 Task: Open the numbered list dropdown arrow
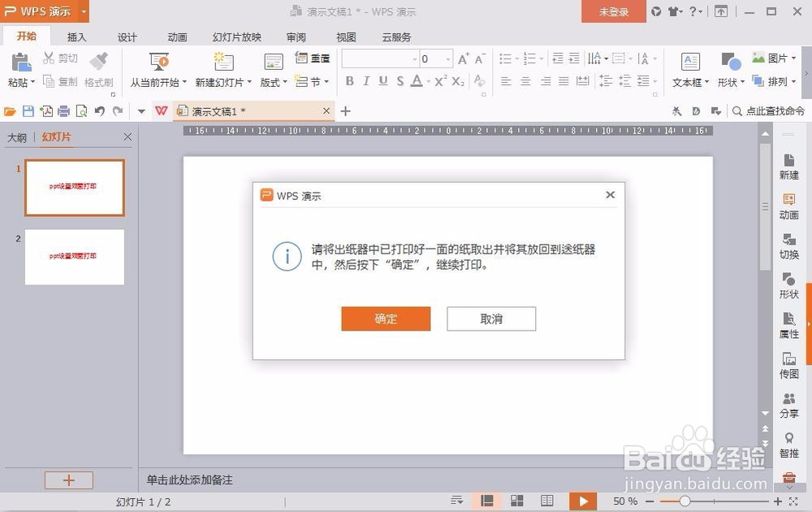(542, 59)
